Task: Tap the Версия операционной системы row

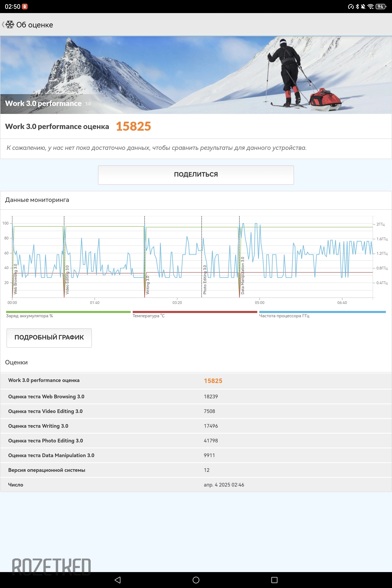Action: coord(196,470)
